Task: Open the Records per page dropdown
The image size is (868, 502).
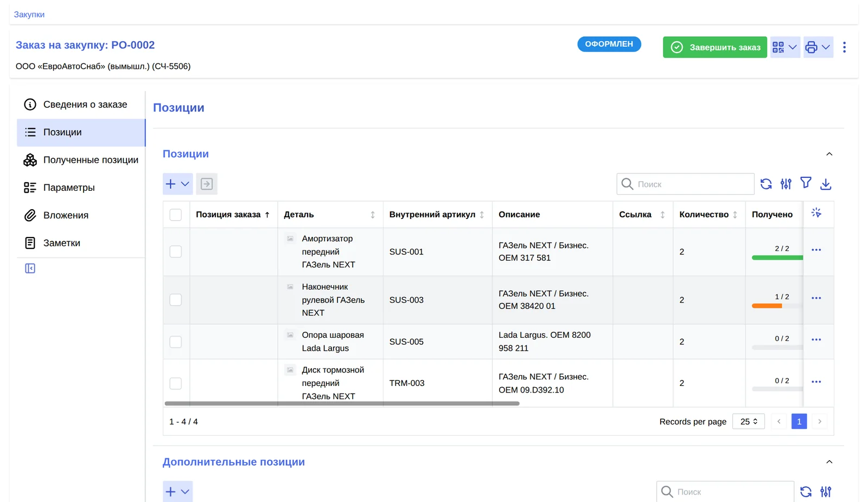Action: pos(749,421)
